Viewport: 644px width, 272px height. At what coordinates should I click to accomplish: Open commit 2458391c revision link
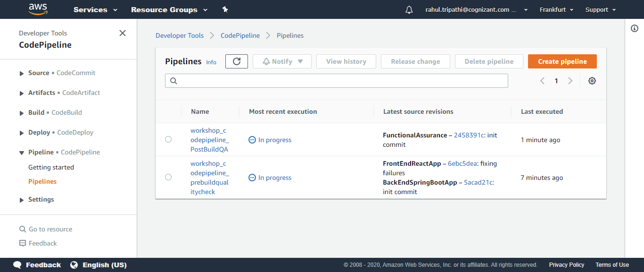tap(469, 135)
